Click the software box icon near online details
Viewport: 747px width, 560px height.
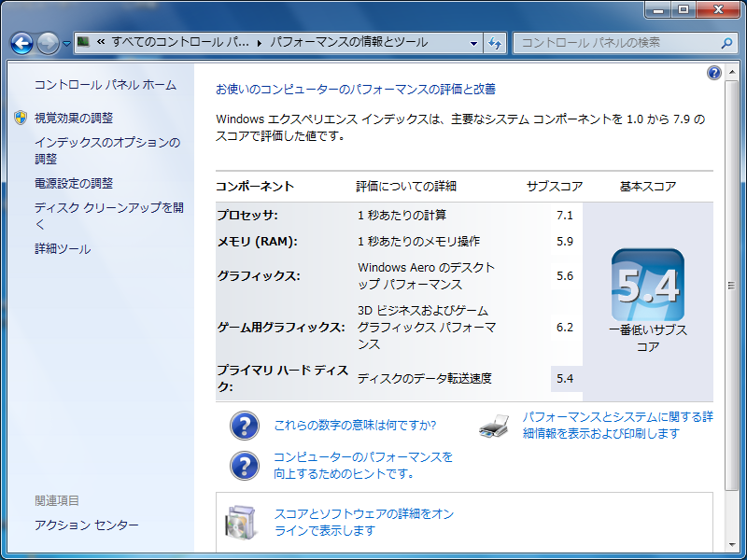point(241,523)
